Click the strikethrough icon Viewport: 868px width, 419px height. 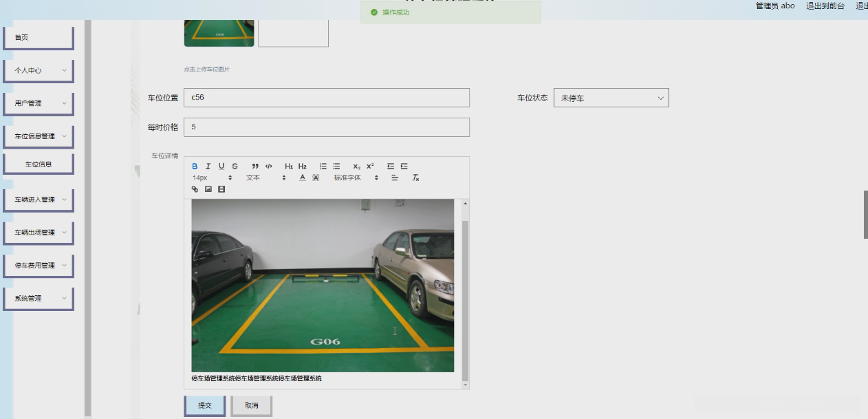coord(235,166)
